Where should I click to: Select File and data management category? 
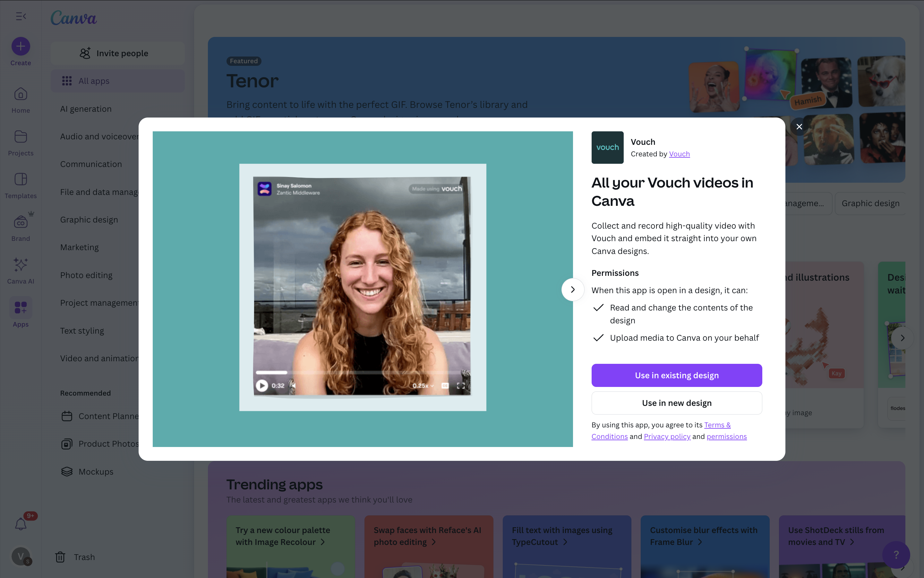99,192
